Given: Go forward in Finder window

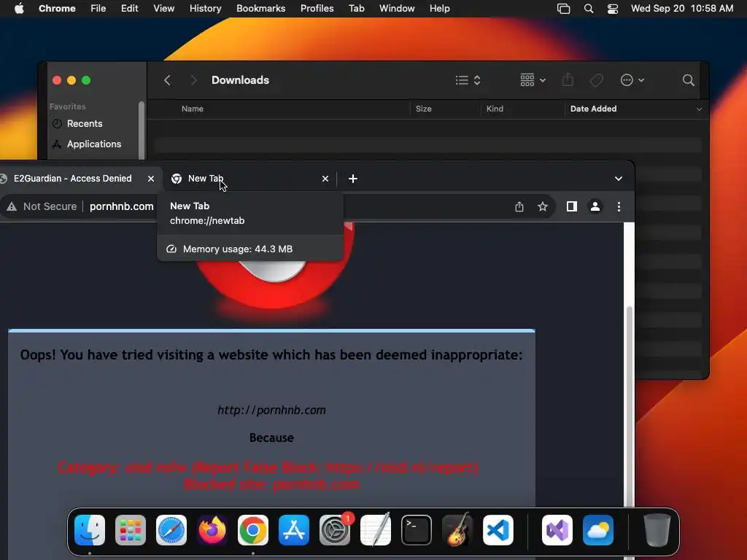Looking at the screenshot, I should pos(193,80).
